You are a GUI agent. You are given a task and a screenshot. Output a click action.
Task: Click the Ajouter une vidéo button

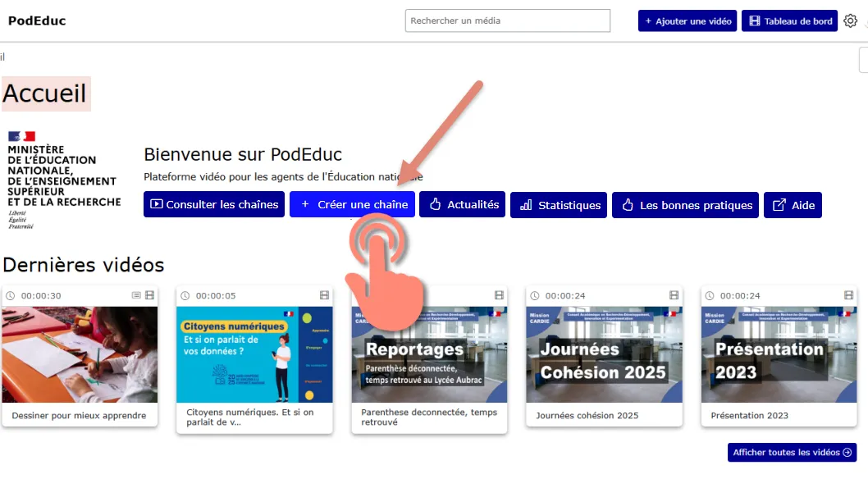(687, 21)
